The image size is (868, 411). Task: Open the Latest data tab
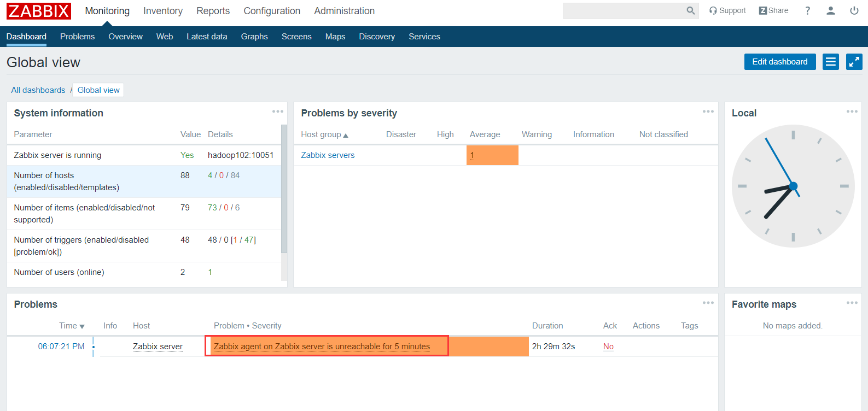click(x=207, y=37)
